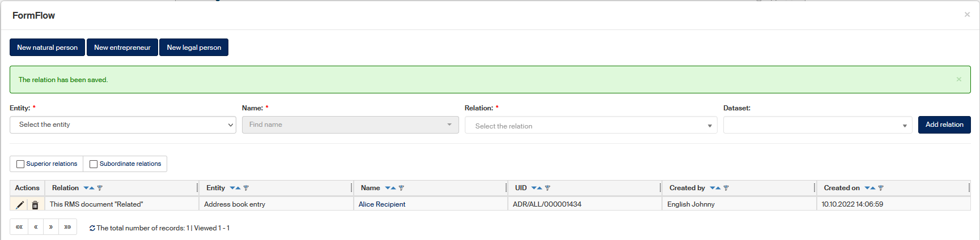Open the "Select the relation" dropdown

coord(591,126)
